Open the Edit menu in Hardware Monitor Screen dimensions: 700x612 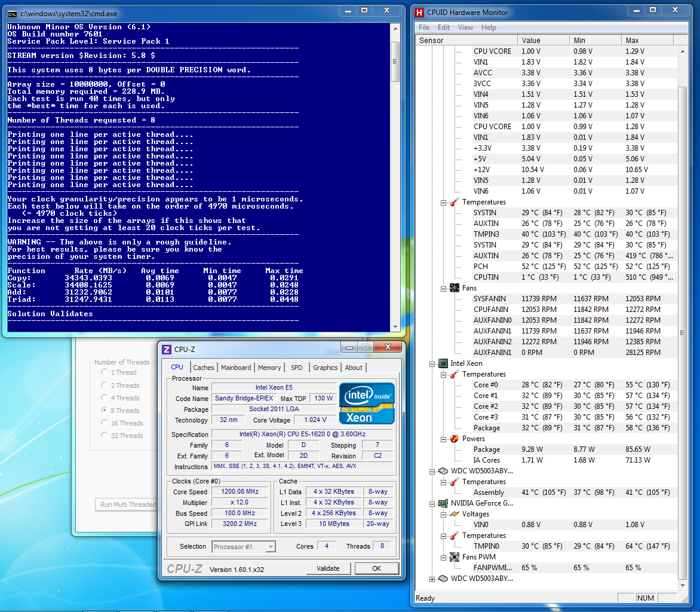pyautogui.click(x=444, y=27)
